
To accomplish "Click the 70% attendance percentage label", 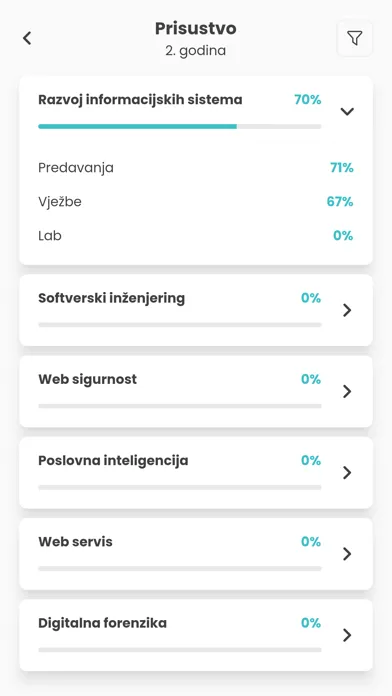I will coord(308,100).
